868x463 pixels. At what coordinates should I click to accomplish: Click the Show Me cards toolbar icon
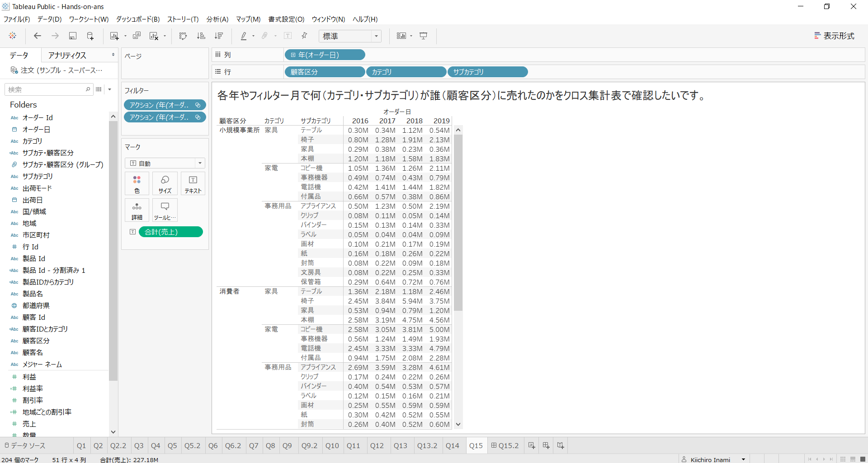401,36
